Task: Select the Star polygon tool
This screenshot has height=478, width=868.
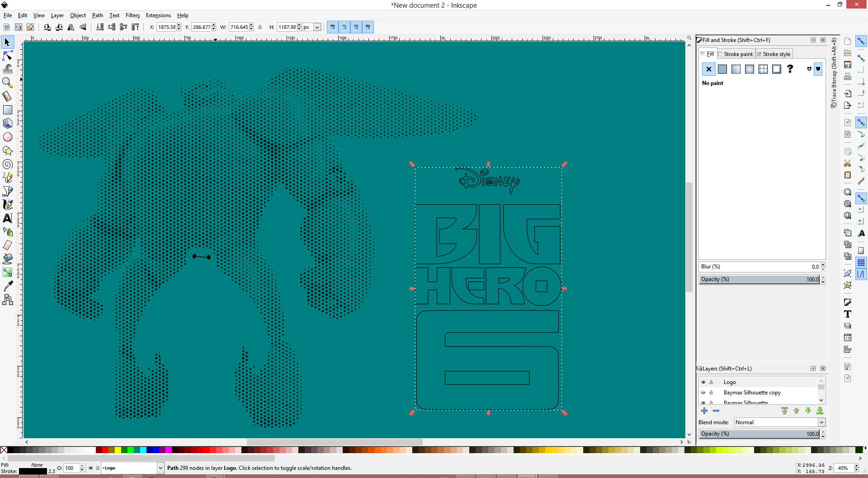Action: pyautogui.click(x=7, y=150)
